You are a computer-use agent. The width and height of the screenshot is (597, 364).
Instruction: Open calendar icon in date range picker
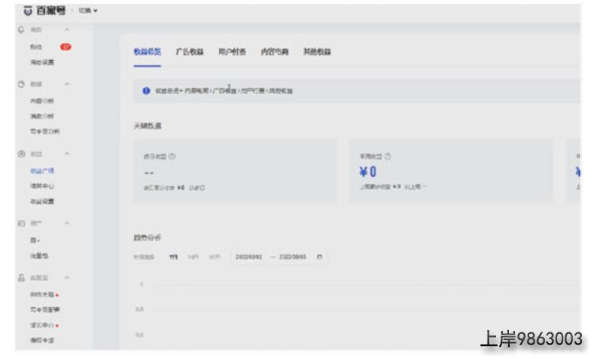coord(319,256)
